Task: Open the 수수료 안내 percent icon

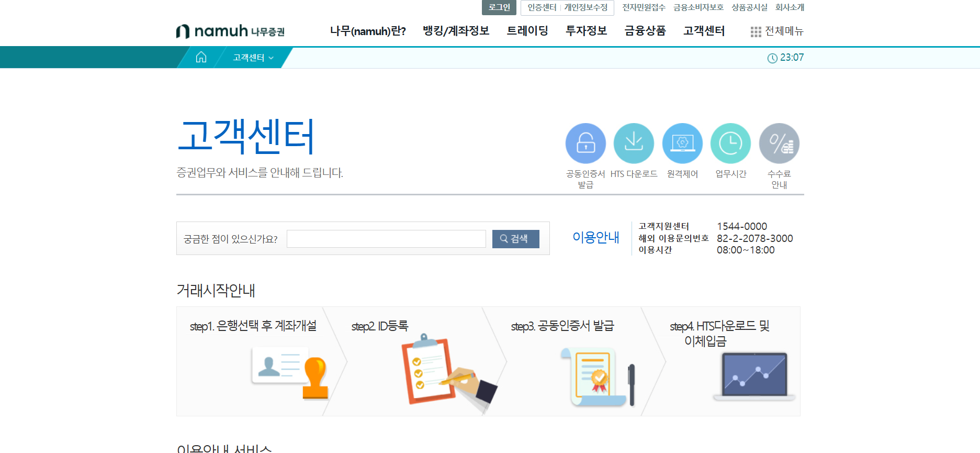Action: (779, 143)
